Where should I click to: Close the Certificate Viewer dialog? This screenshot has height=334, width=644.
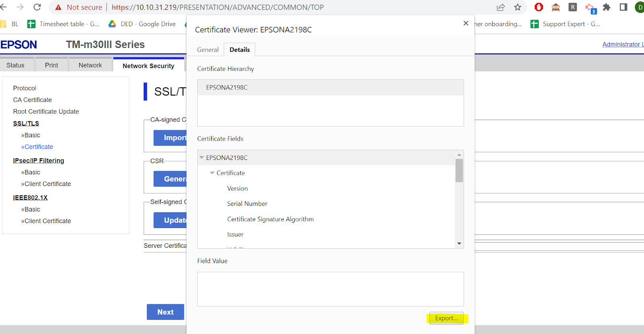466,23
